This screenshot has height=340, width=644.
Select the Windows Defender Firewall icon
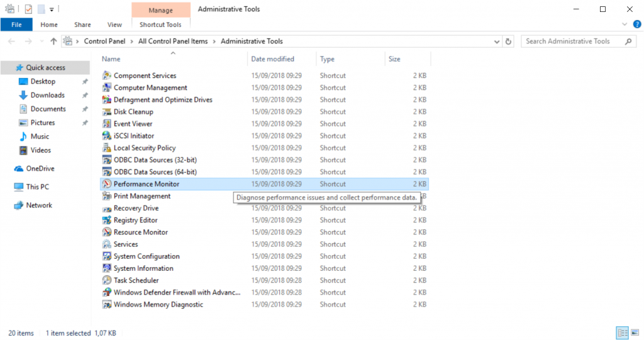click(107, 292)
